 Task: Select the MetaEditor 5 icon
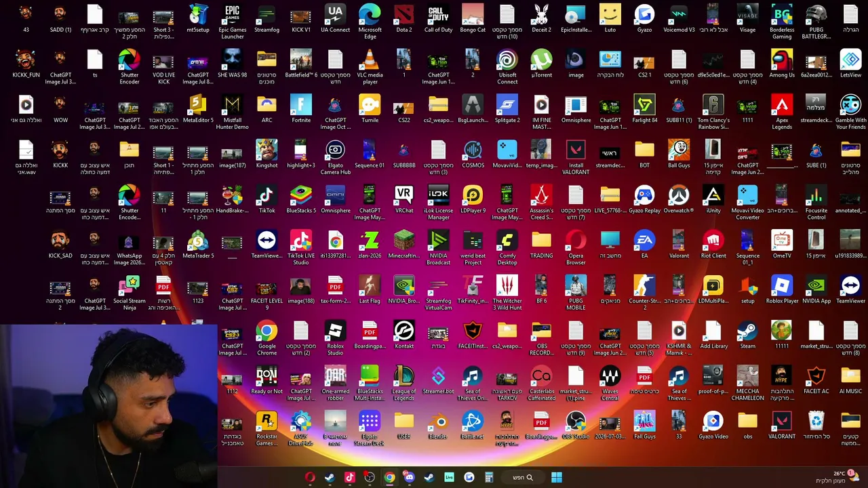(198, 109)
